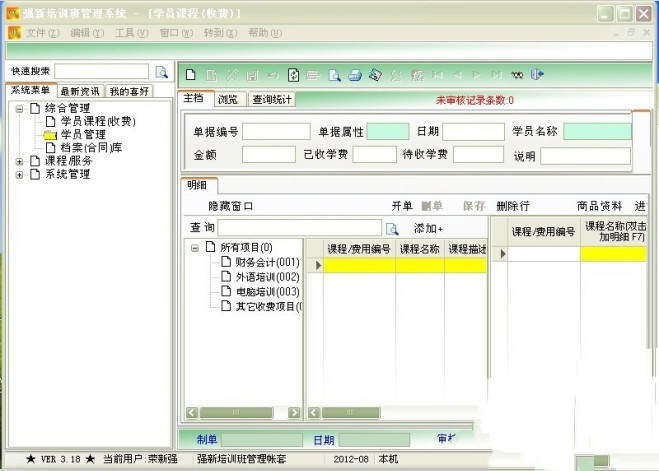Select 电脑培训(003) project item
The image size is (659, 471).
point(268,292)
